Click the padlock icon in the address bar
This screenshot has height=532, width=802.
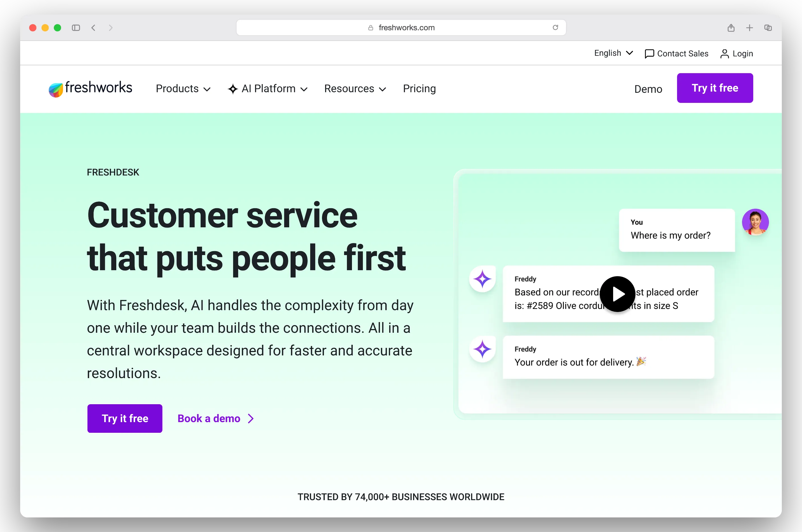coord(371,28)
